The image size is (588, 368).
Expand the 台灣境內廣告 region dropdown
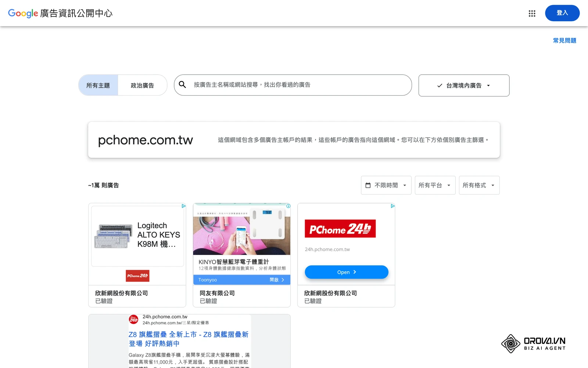464,85
